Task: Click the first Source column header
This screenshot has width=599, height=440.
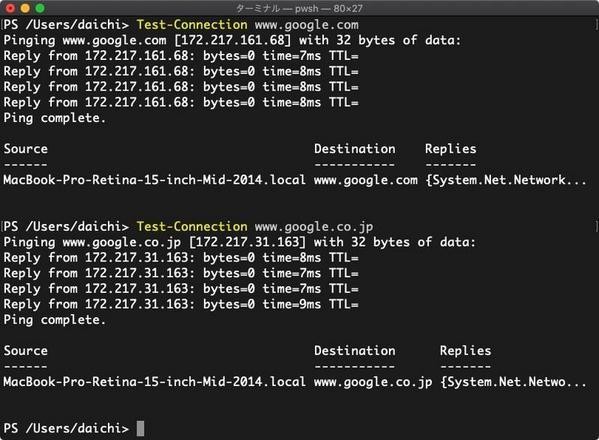Action: [26, 149]
